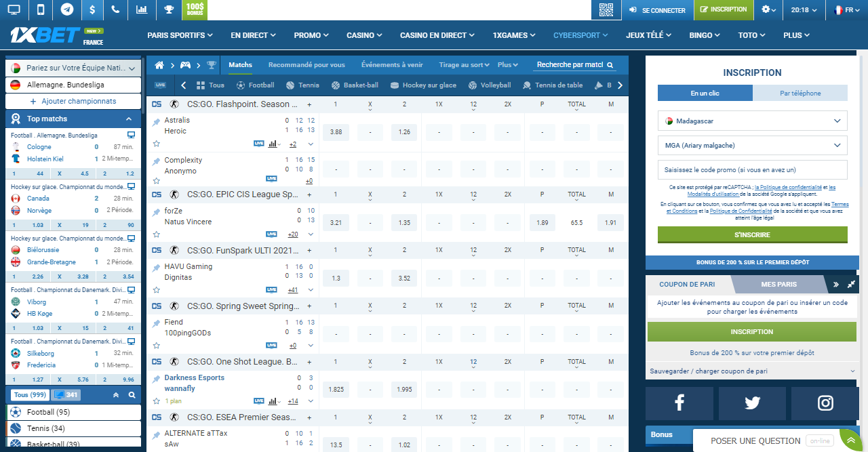Open the Madagascar country dropdown
The image size is (868, 452).
[753, 121]
